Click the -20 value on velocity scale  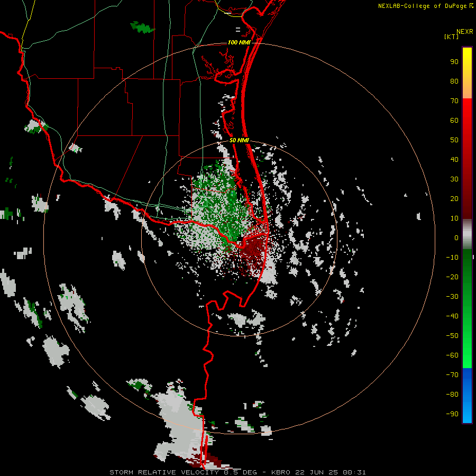(452, 277)
